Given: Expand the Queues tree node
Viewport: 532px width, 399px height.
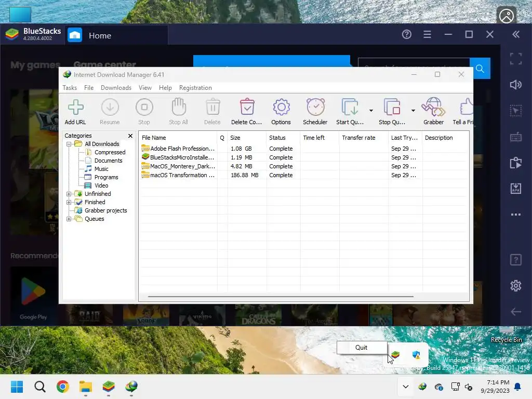Looking at the screenshot, I should pos(69,219).
